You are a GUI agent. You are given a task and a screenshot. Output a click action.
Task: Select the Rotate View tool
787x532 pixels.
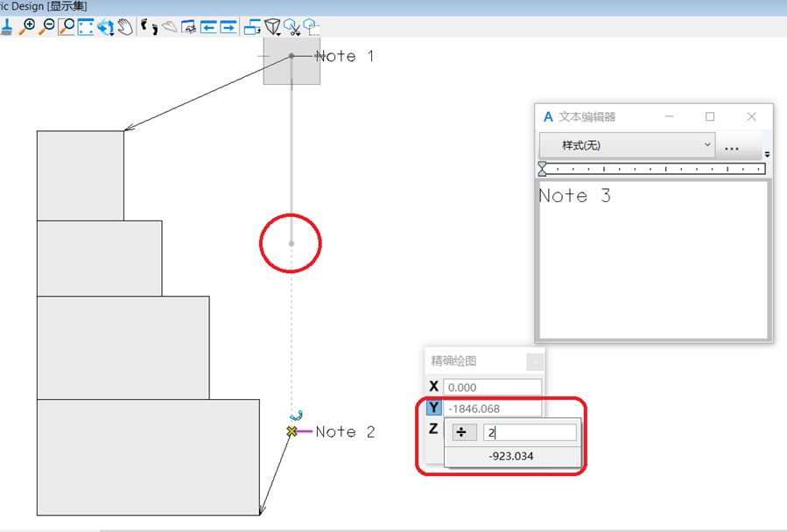(x=106, y=27)
